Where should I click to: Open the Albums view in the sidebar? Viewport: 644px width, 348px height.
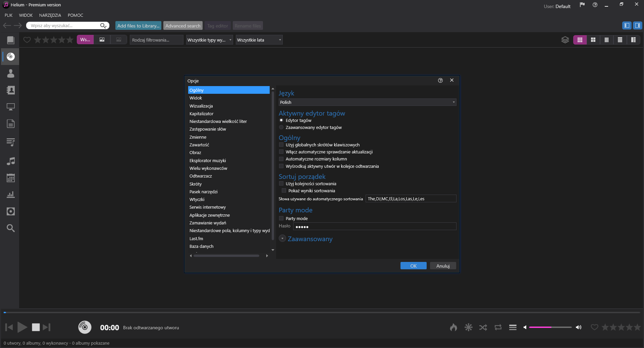[x=11, y=57]
